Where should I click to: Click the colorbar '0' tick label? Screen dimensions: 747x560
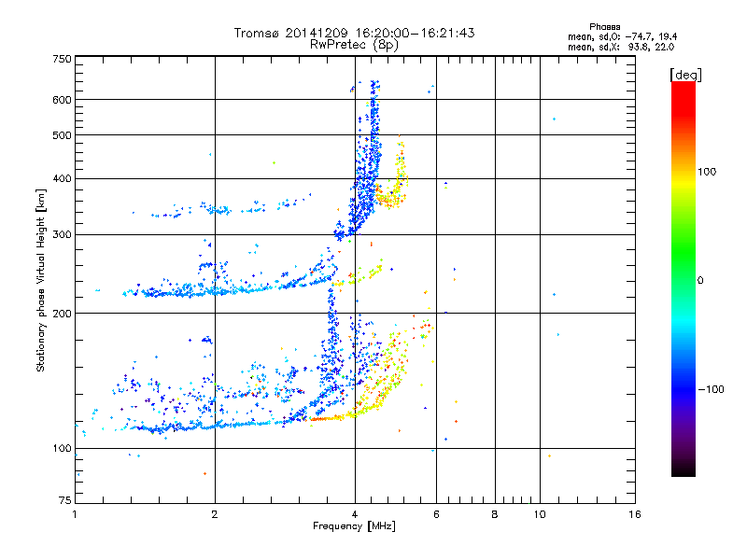click(x=700, y=281)
